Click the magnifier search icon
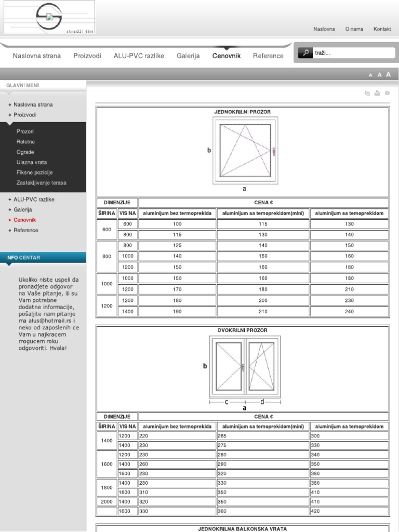The width and height of the screenshot is (399, 532). (x=305, y=52)
